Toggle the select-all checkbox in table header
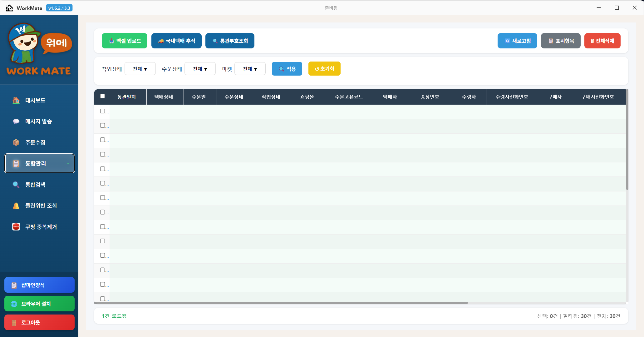 coord(102,96)
